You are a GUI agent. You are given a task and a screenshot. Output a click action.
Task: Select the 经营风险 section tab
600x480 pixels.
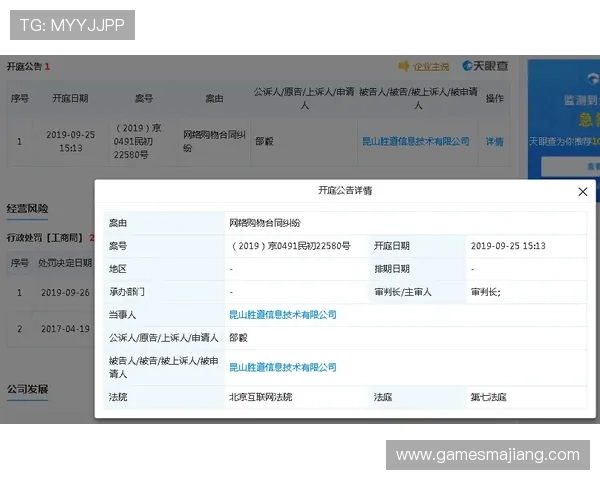[27, 209]
